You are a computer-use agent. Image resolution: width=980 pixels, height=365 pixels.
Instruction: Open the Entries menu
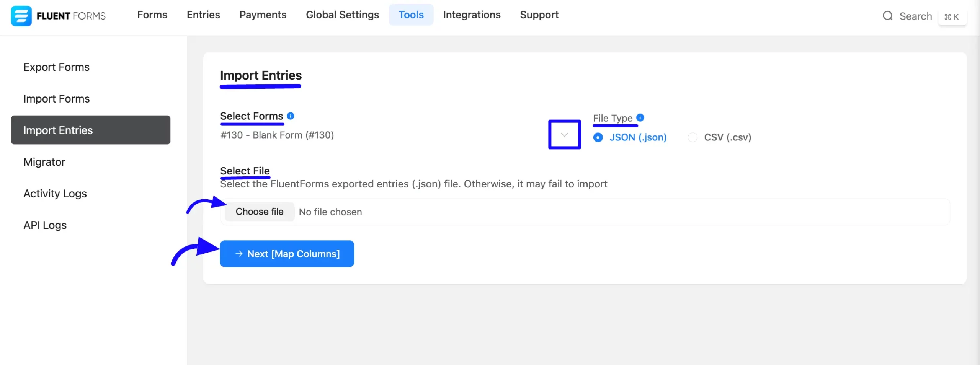[x=203, y=15]
